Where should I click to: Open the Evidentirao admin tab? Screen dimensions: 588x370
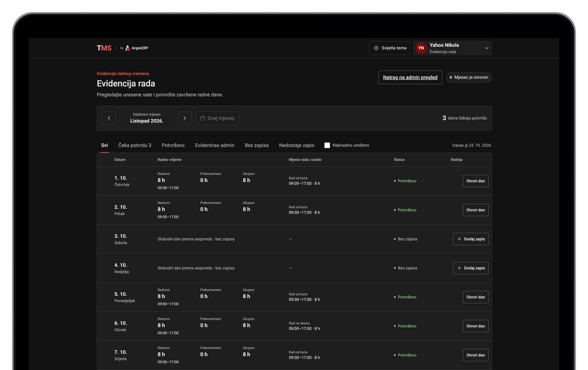click(215, 145)
